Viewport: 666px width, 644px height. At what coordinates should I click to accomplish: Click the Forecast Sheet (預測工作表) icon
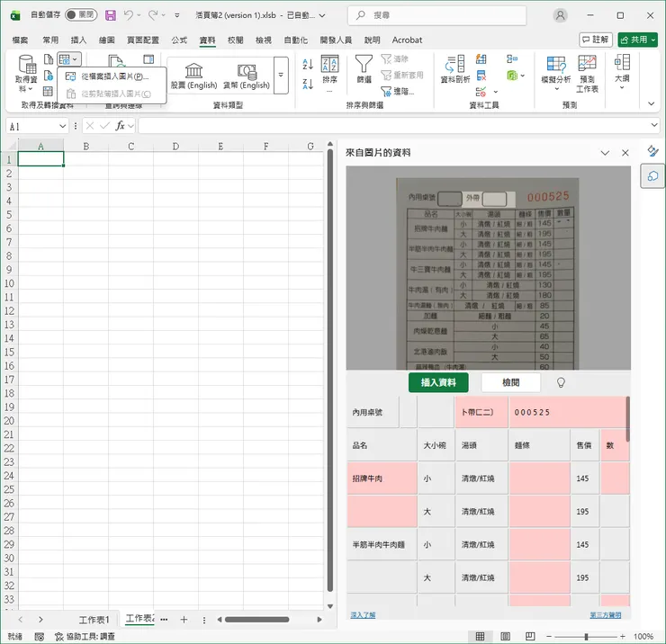(x=587, y=63)
